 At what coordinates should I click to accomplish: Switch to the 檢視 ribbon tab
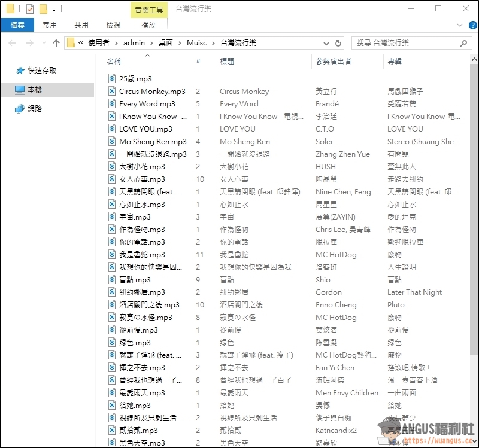coord(113,25)
